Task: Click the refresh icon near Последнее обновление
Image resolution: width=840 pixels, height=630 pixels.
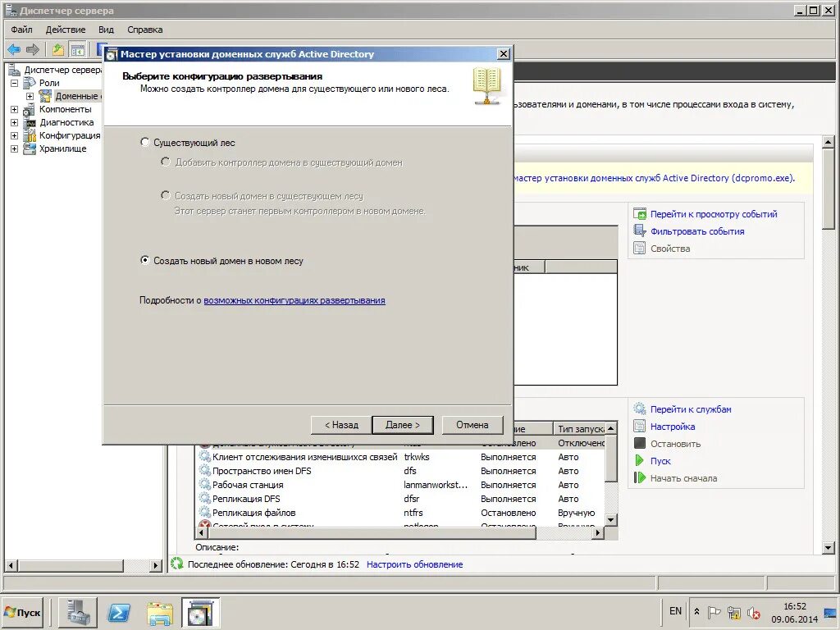Action: [x=177, y=564]
